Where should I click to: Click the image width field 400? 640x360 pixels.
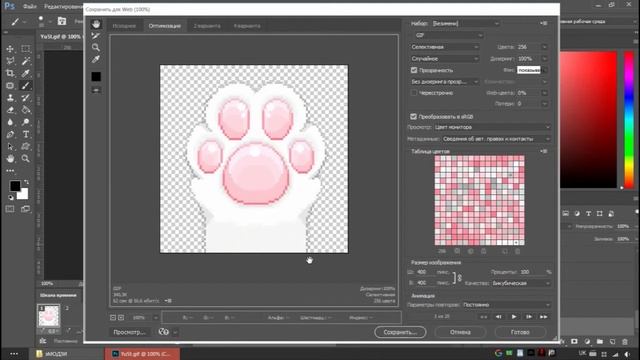click(426, 272)
